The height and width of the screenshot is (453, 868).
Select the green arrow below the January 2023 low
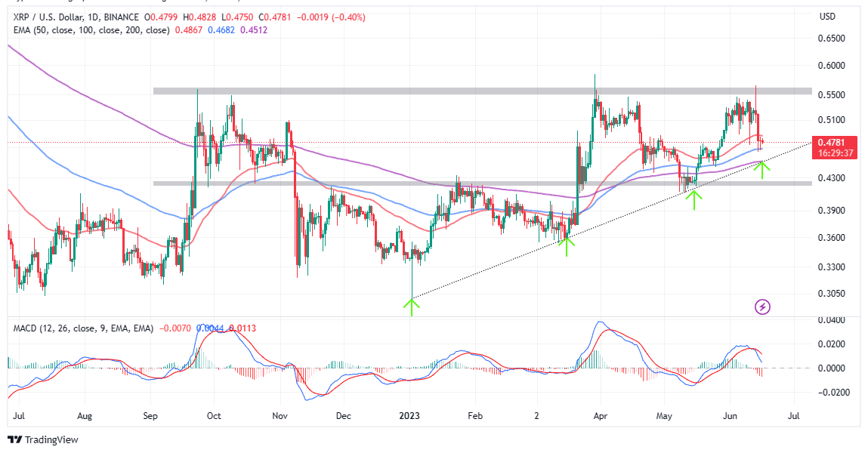click(411, 307)
